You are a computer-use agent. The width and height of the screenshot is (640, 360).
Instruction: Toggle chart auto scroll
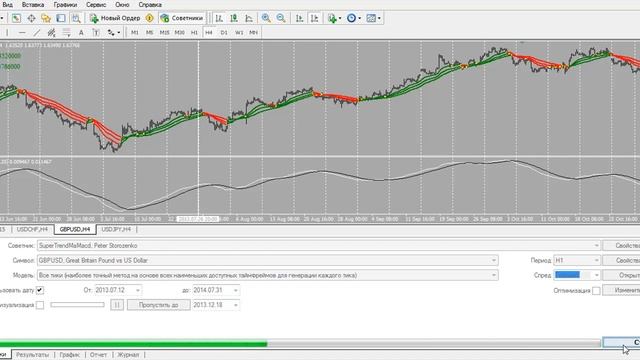point(299,18)
